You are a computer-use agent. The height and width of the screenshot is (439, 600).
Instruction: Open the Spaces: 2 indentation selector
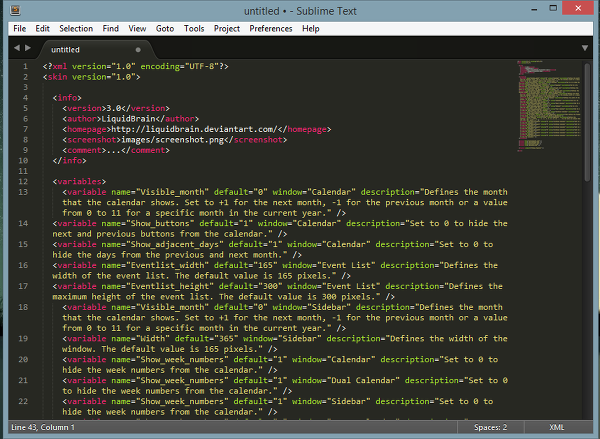[491, 428]
